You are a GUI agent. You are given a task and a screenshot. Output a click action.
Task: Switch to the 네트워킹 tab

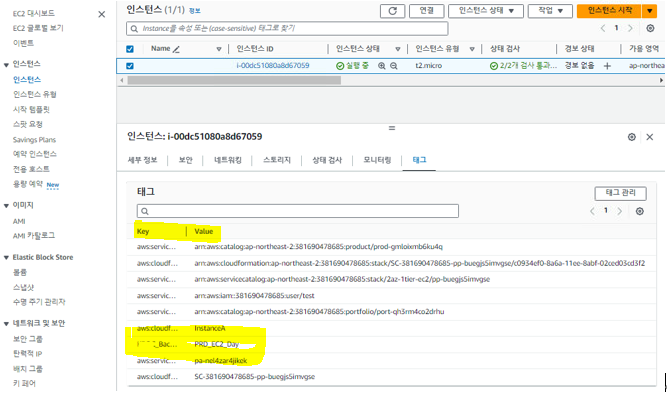click(228, 160)
